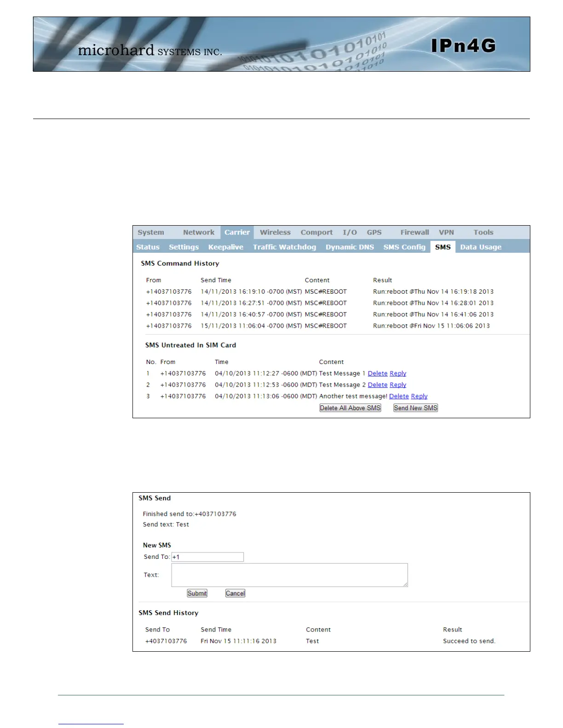Viewport: 563px width, 728px height.
Task: Go to Data Usage submenu
Action: point(481,247)
